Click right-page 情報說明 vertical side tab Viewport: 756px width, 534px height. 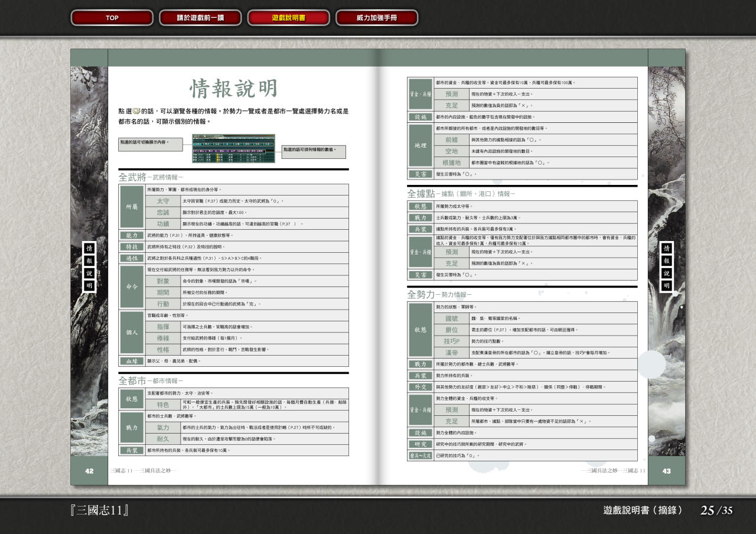pyautogui.click(x=666, y=266)
